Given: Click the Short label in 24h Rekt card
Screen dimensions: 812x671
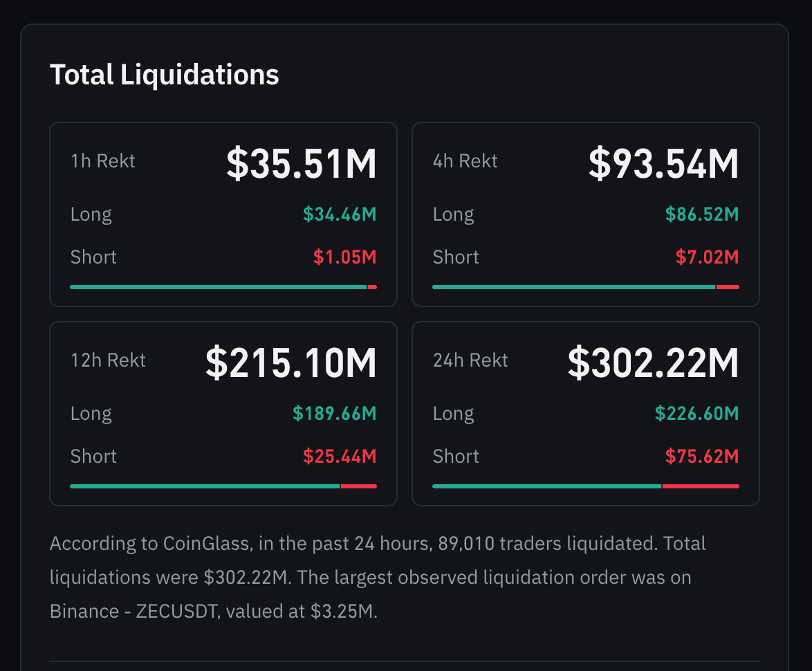Looking at the screenshot, I should [x=456, y=457].
